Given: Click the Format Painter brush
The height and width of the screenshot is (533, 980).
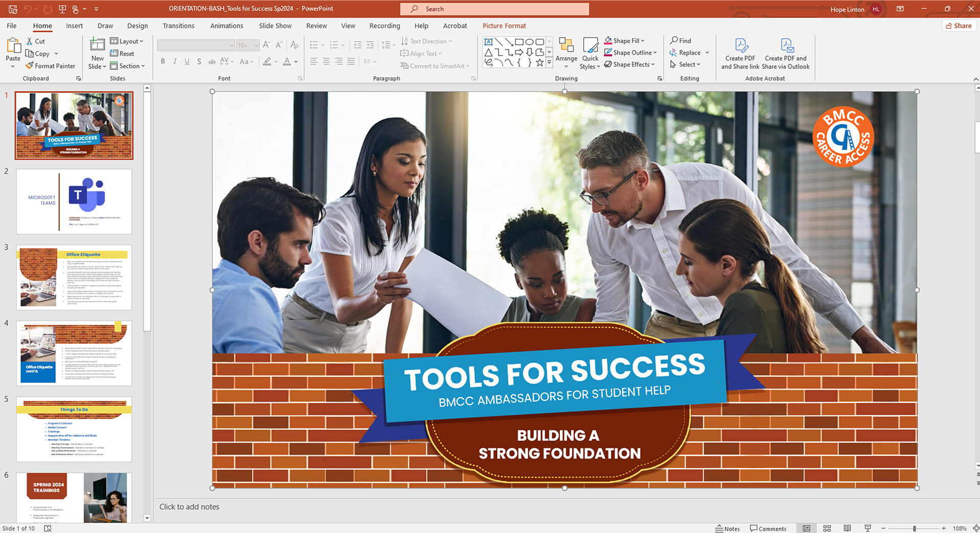Looking at the screenshot, I should click(30, 66).
